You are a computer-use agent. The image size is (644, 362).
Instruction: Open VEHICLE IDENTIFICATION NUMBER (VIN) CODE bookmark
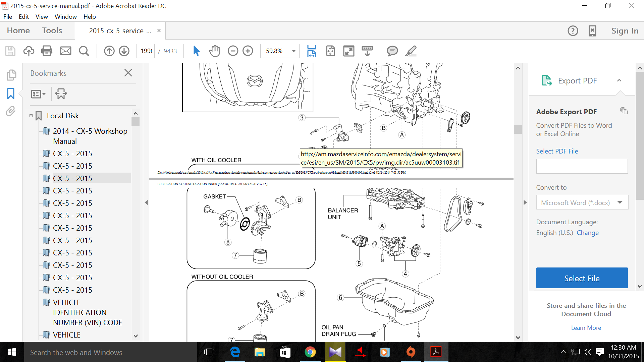pos(87,312)
